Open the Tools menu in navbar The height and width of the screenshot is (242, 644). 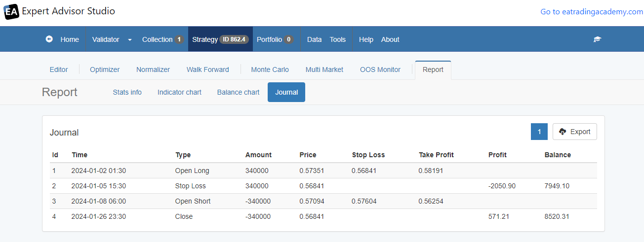(x=338, y=39)
